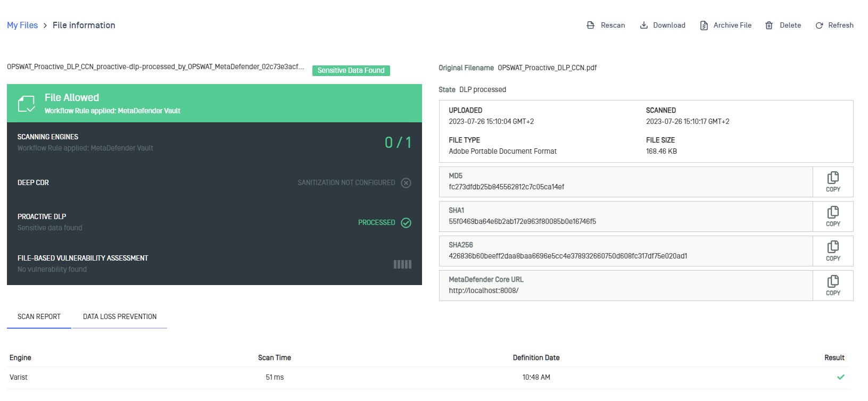Screen dimensions: 868x401
Task: Click the Delete button label
Action: tap(790, 25)
